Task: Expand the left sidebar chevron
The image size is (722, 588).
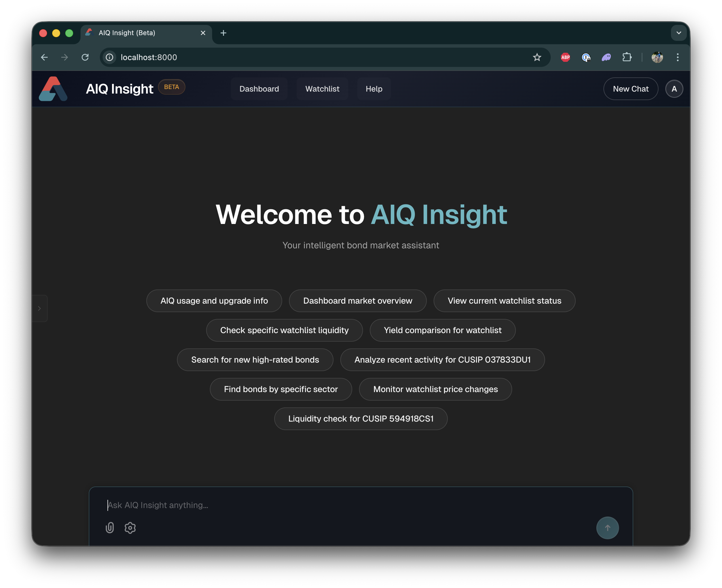Action: point(40,308)
